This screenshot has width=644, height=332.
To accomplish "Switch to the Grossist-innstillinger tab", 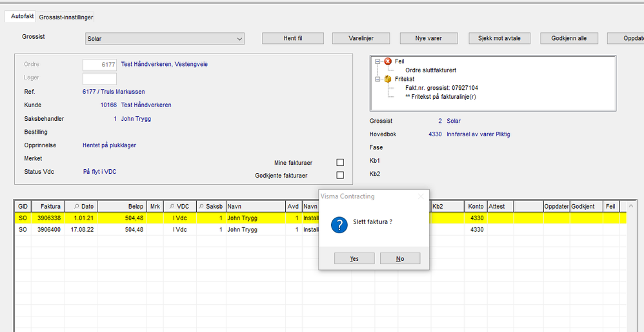I will click(x=66, y=17).
